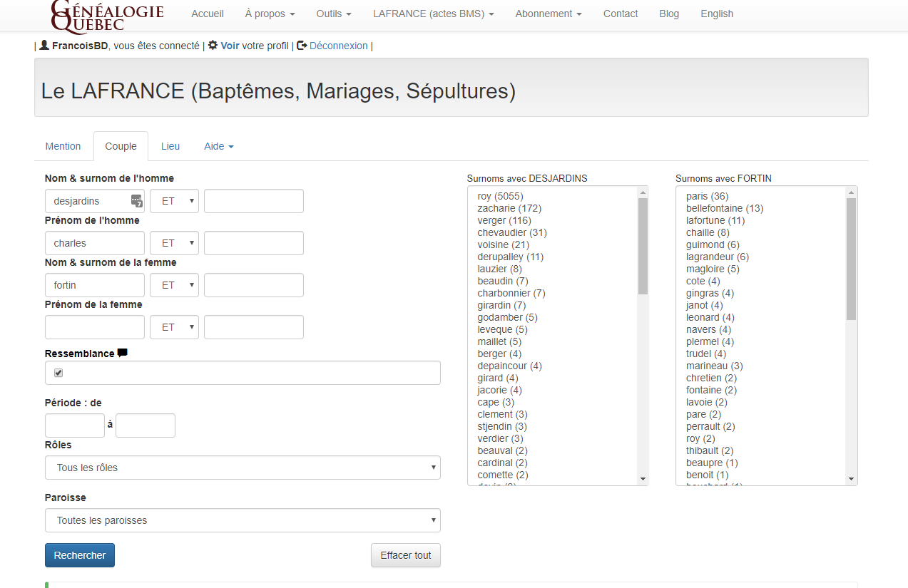The width and height of the screenshot is (908, 588).
Task: Click the user profile icon beside FrancoisBD
Action: (44, 45)
